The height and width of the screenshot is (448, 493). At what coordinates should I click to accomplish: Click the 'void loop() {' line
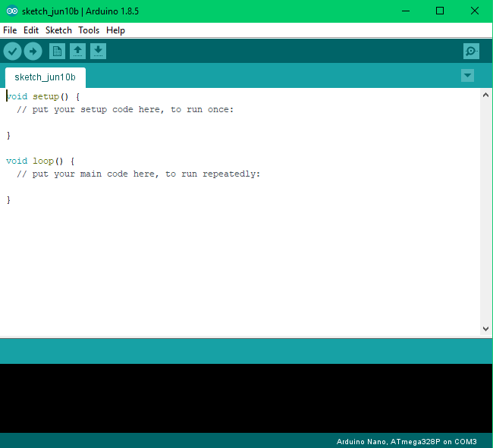40,161
